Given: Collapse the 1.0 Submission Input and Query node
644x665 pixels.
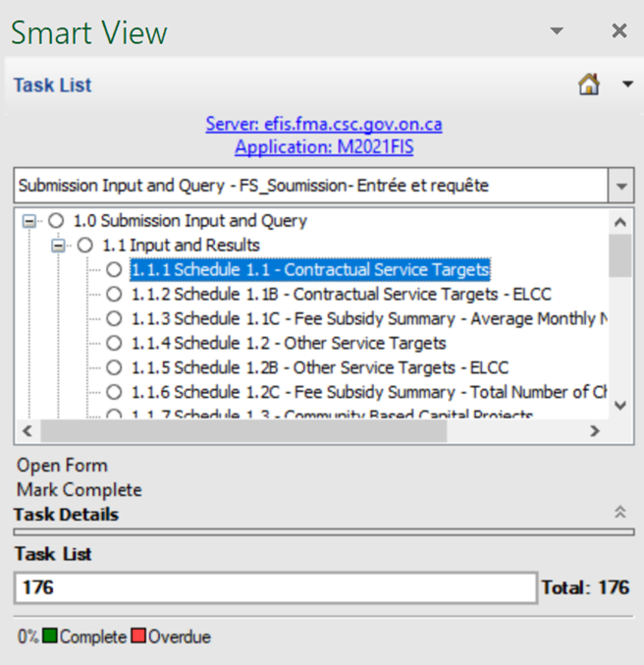Looking at the screenshot, I should 28,221.
